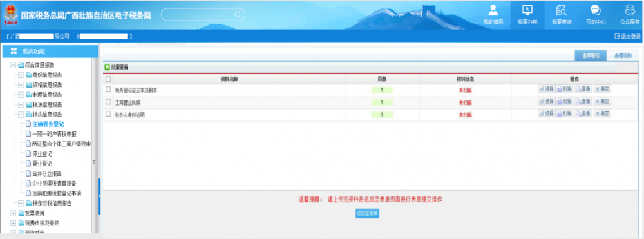Click the search magnifier icon
This screenshot has height=239, width=644.
tap(238, 15)
